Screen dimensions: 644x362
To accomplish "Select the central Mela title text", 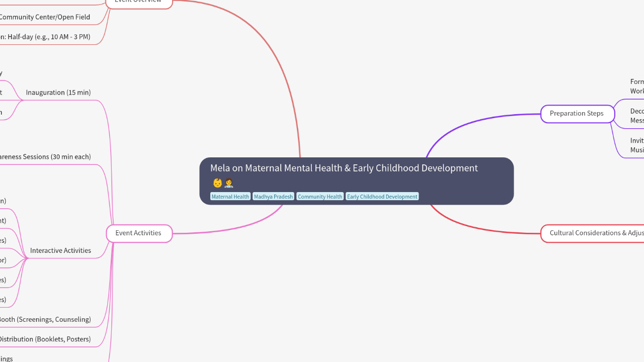I will click(344, 168).
